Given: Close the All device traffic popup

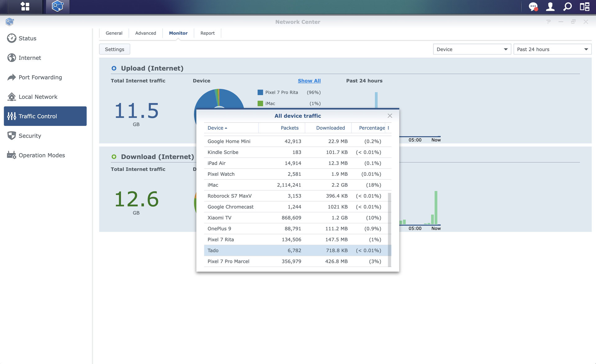Looking at the screenshot, I should click(x=390, y=116).
